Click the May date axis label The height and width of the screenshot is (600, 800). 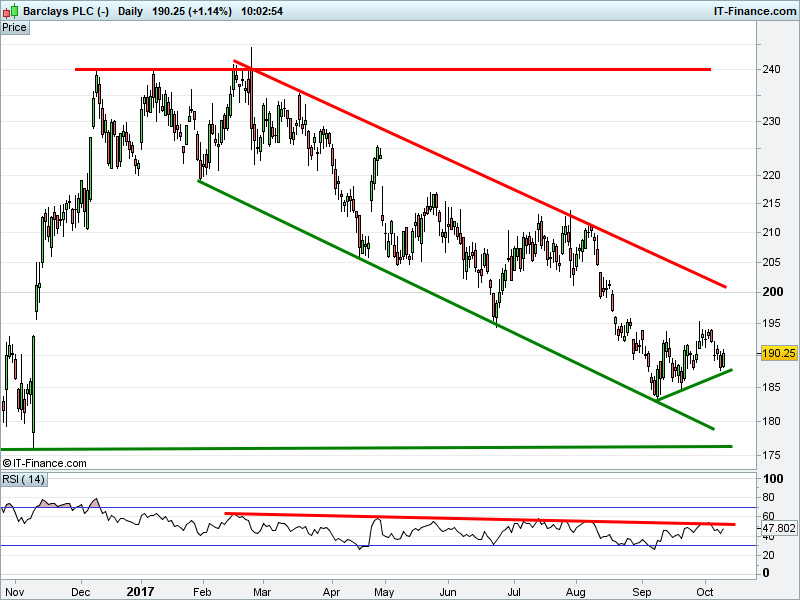pyautogui.click(x=384, y=592)
